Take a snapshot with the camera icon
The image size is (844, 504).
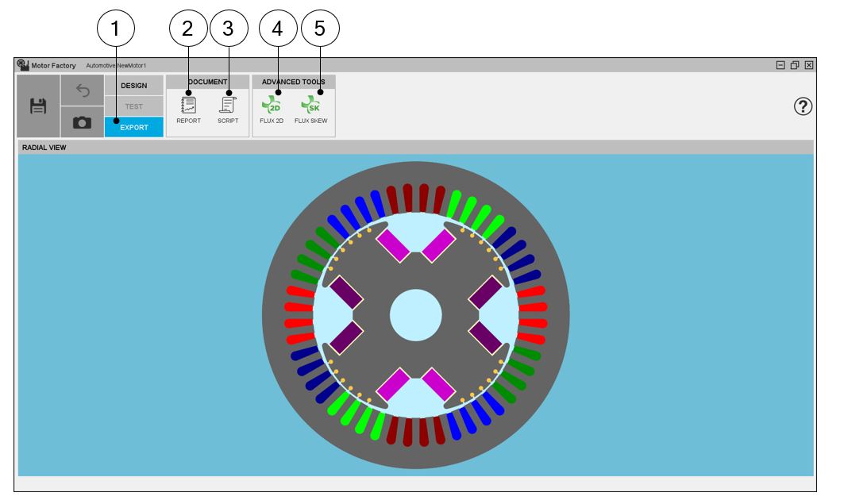[83, 123]
